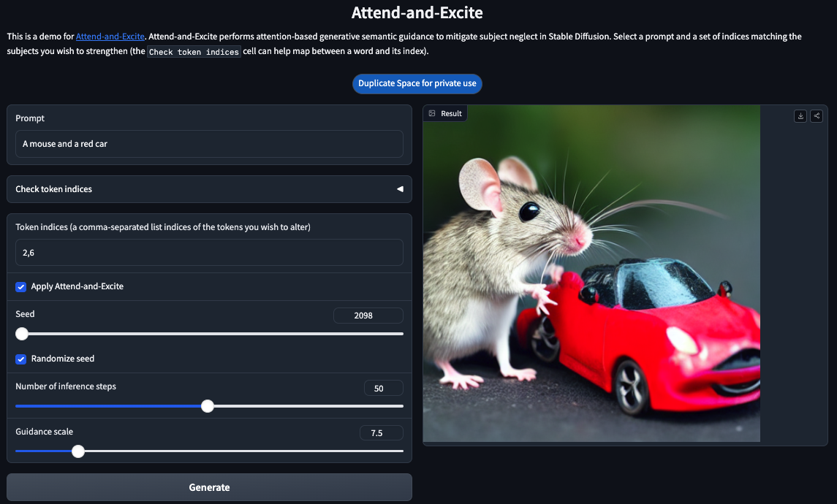Download the generated result image
837x504 pixels.
pos(800,115)
